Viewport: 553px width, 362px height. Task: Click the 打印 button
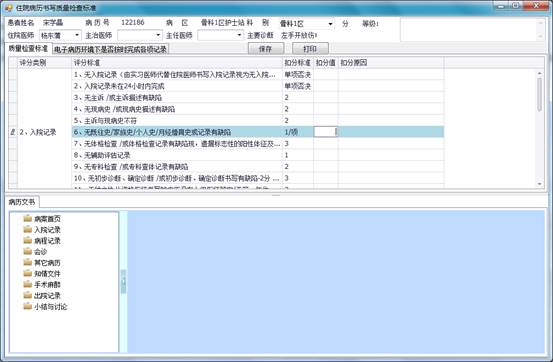click(x=310, y=49)
